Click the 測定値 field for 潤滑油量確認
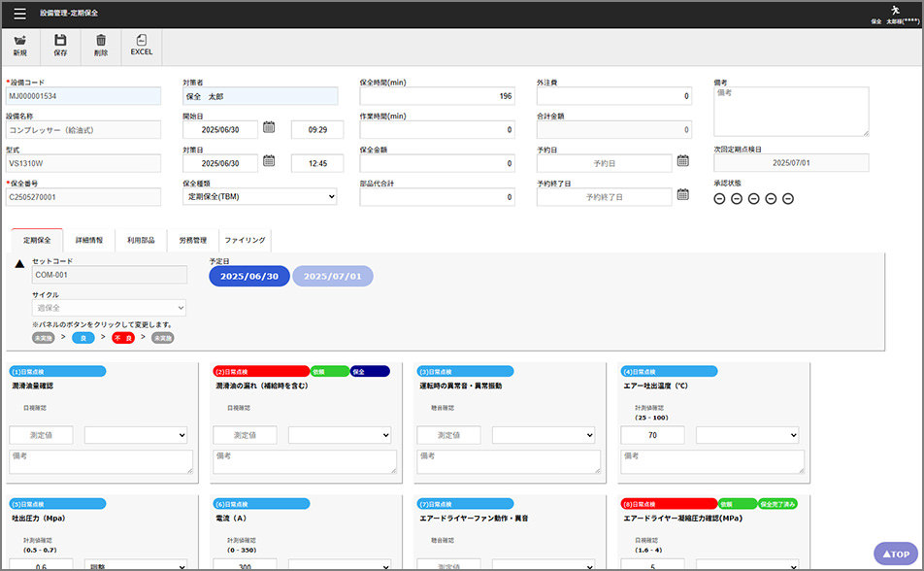 point(41,435)
